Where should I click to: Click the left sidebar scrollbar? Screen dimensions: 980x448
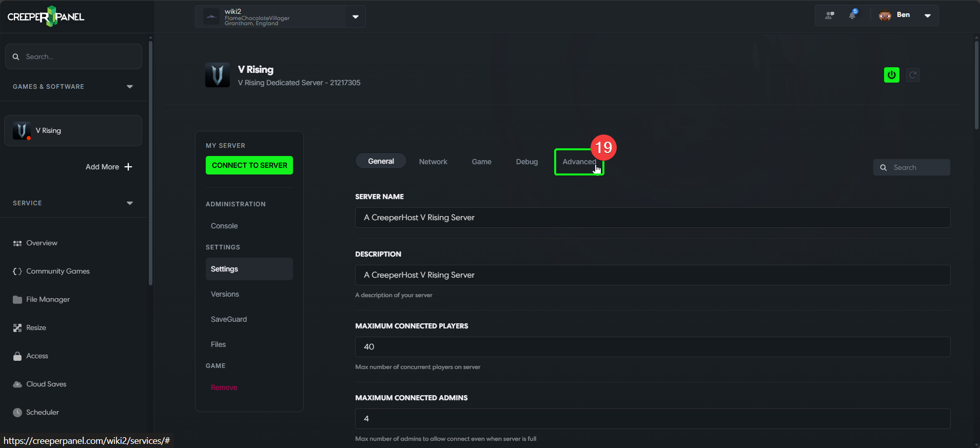(150, 163)
